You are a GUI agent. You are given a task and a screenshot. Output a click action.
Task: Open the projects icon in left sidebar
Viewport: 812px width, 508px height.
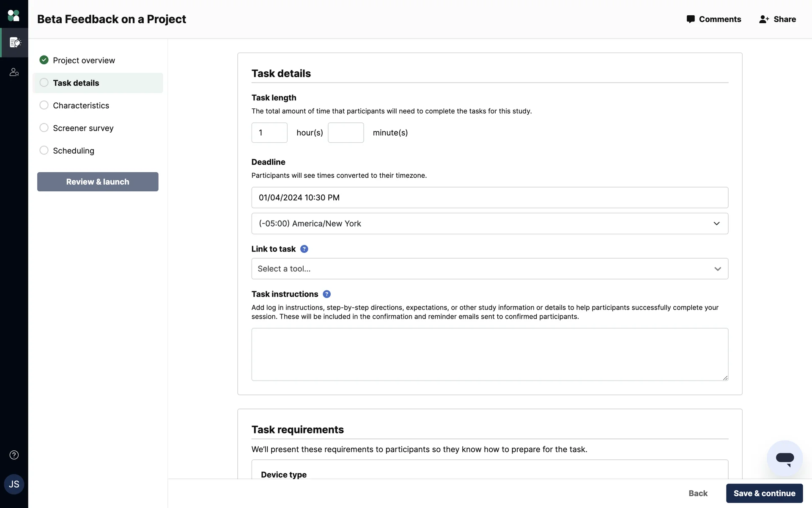pos(14,42)
